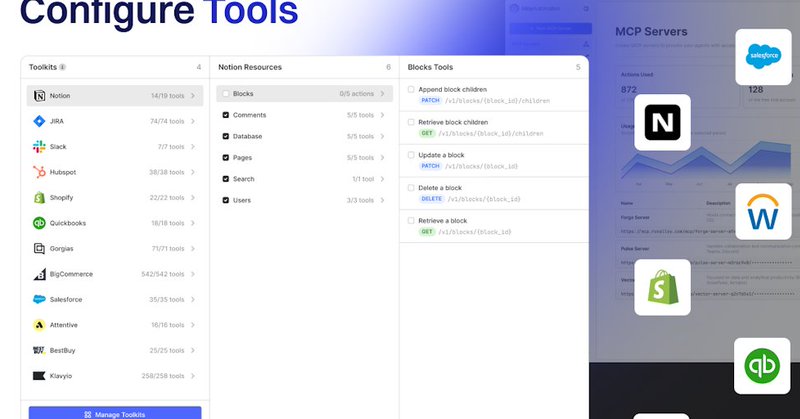
Task: Enable Delete a block checkbox
Action: (x=411, y=188)
